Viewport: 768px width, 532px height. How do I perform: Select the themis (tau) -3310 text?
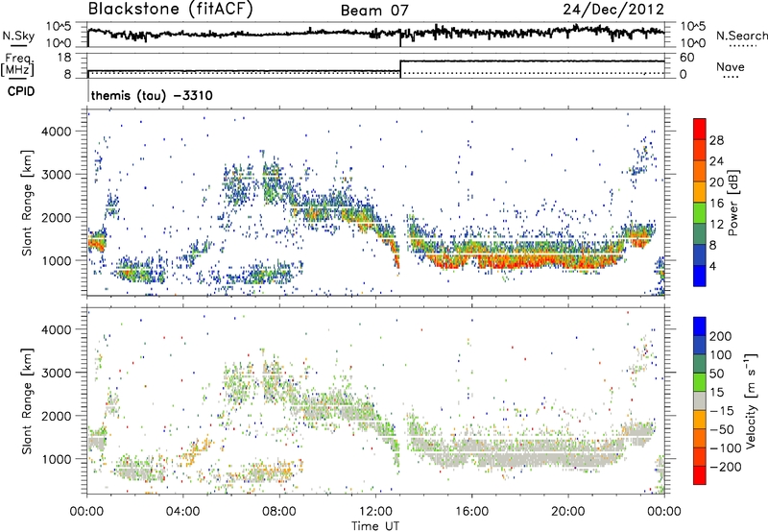click(152, 95)
